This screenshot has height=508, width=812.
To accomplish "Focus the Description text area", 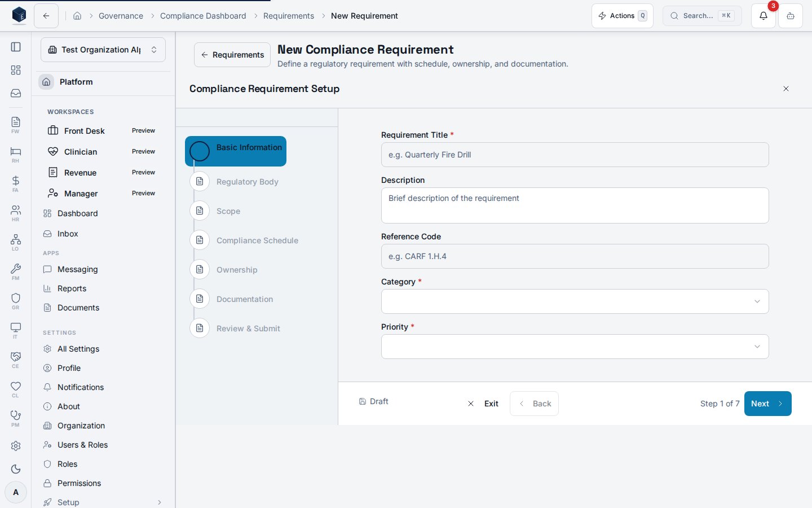I will click(575, 205).
